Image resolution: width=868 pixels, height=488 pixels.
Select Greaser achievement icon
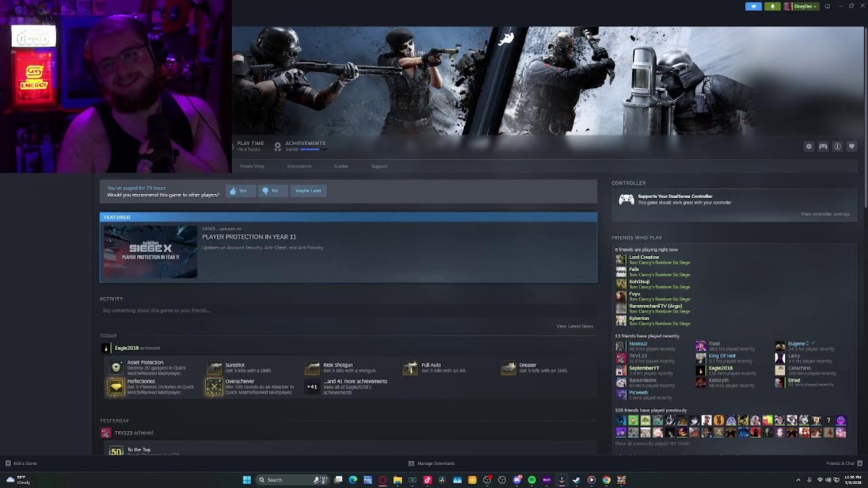pos(509,367)
